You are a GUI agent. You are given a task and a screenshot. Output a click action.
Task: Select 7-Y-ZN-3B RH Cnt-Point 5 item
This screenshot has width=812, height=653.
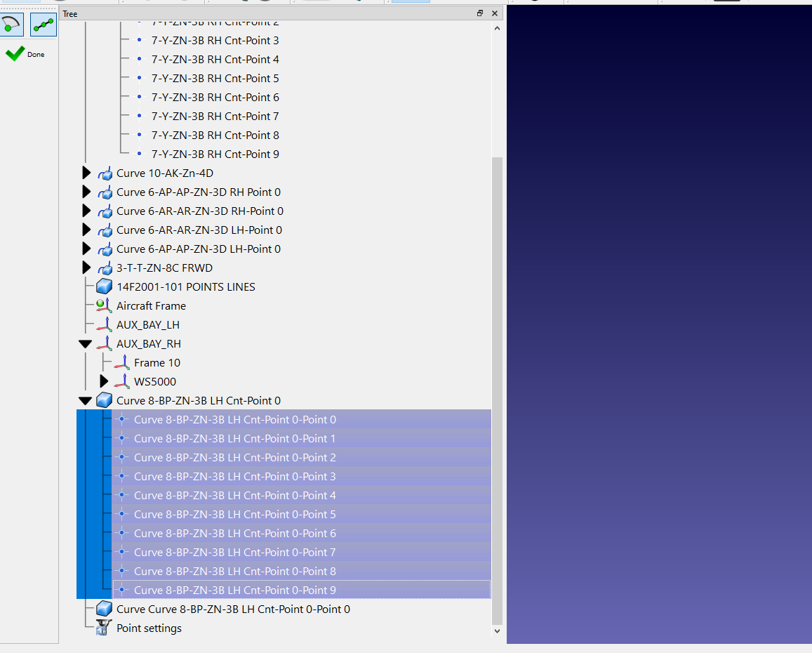pos(215,78)
